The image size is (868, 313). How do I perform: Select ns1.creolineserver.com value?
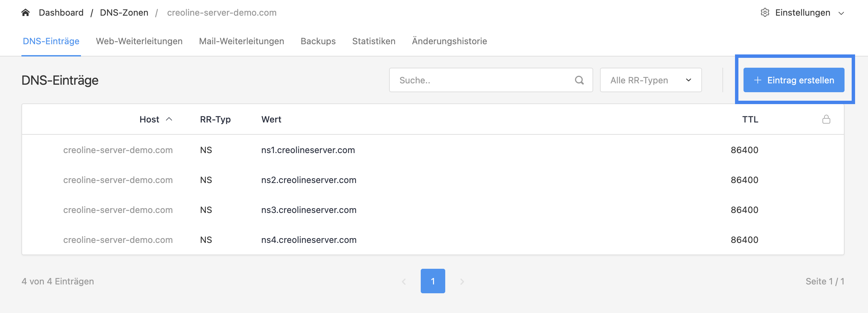pyautogui.click(x=308, y=150)
